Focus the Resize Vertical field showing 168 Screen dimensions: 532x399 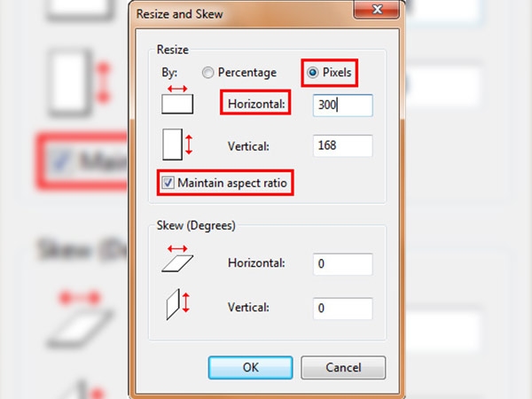pyautogui.click(x=342, y=146)
